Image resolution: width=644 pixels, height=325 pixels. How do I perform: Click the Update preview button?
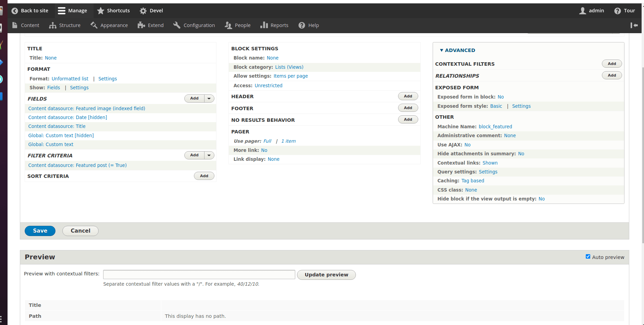326,275
